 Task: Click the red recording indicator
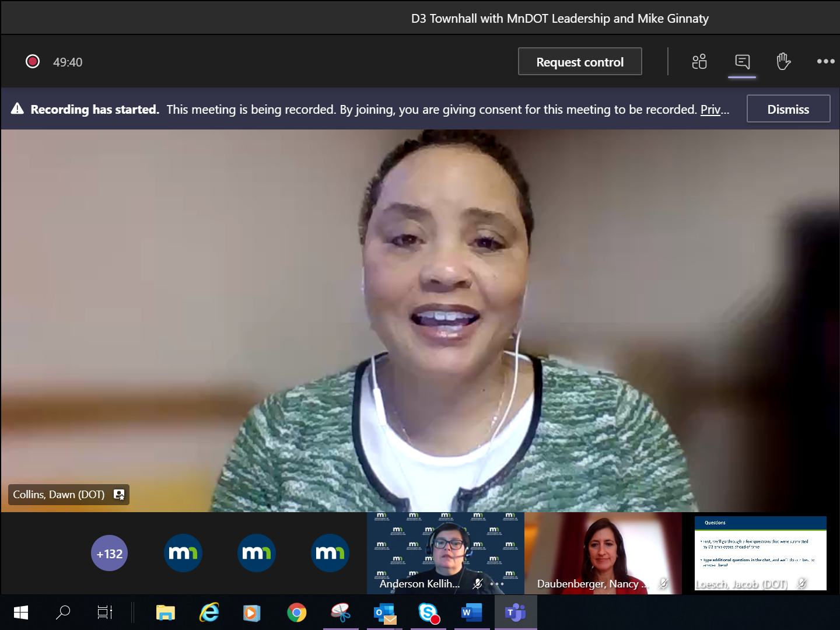click(x=33, y=61)
